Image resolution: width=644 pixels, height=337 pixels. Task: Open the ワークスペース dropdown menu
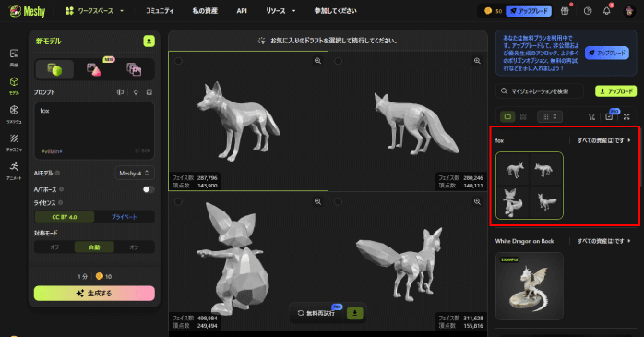tap(94, 11)
